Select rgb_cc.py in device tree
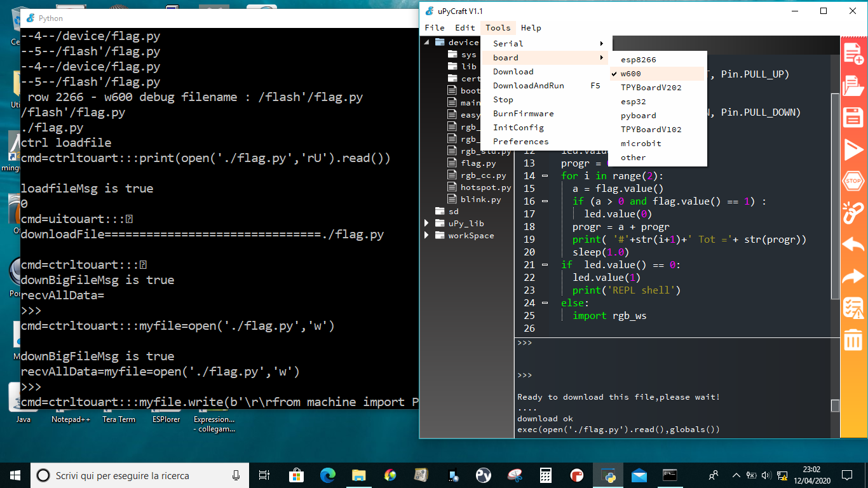Screen dimensions: 868x488 484,175
